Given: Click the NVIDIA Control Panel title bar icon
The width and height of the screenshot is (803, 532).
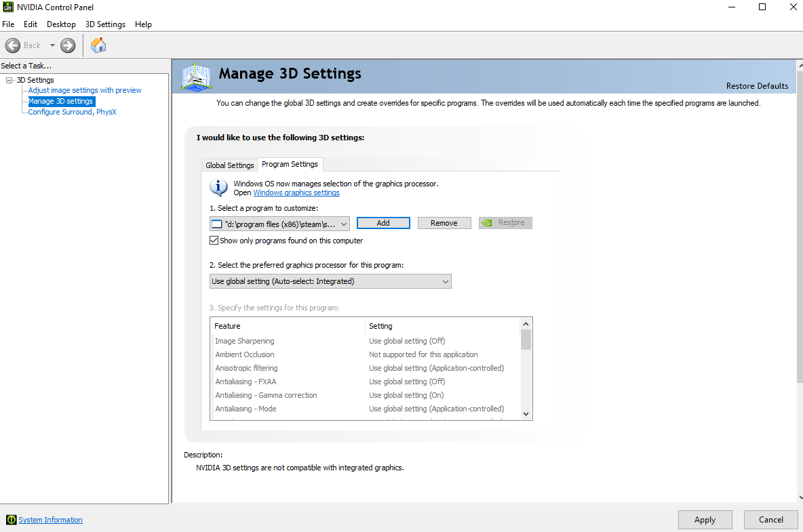Looking at the screenshot, I should tap(7, 7).
